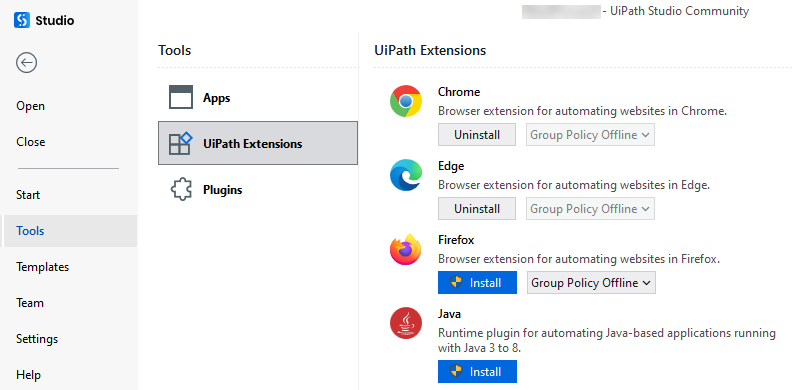This screenshot has height=390, width=792.
Task: Uninstall the Chrome extension
Action: (x=477, y=135)
